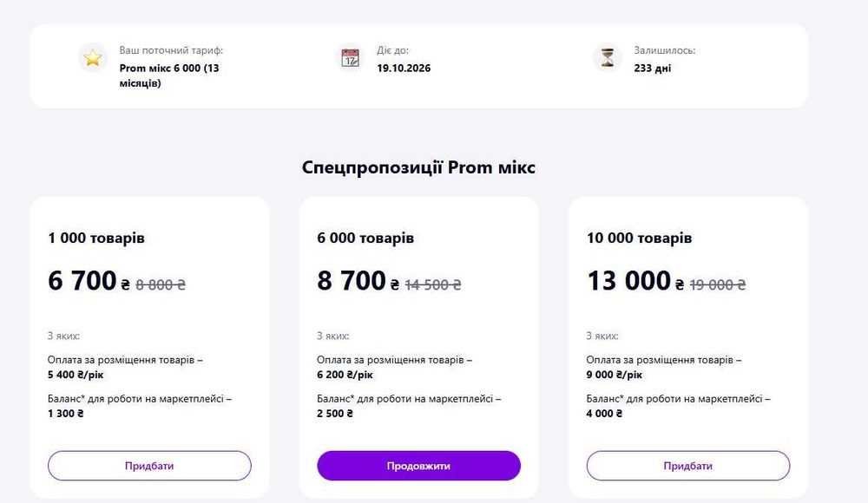Click the 233 дні remaining text
Screen dimensions: 868x503
pos(652,68)
